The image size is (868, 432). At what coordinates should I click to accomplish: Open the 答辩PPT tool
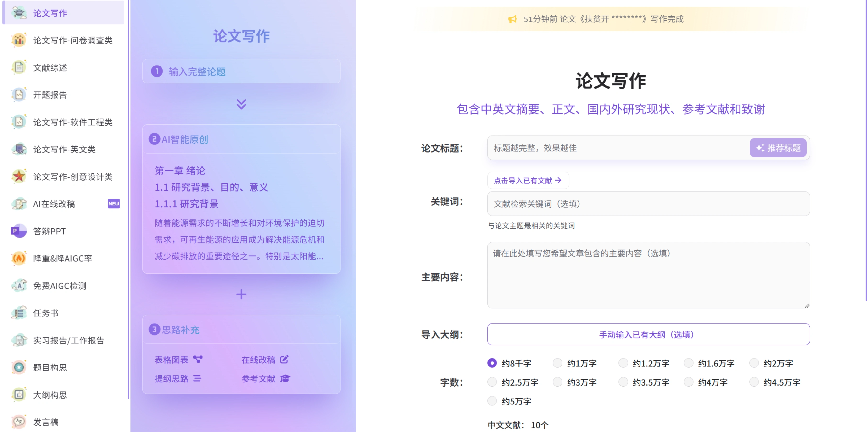[x=49, y=231]
